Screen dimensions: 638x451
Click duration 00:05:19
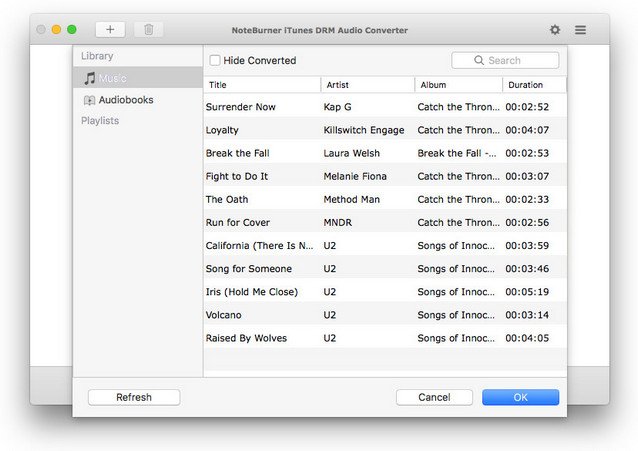pyautogui.click(x=527, y=292)
